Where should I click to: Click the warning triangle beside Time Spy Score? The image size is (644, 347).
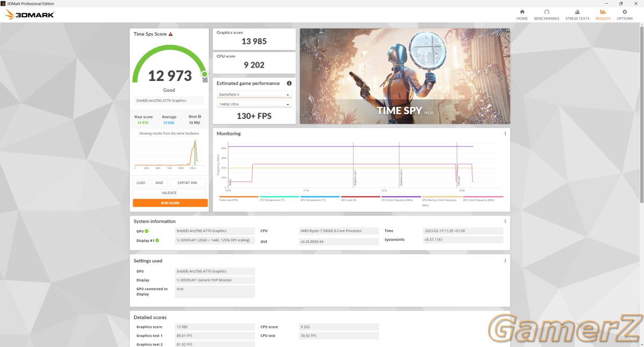coord(171,34)
